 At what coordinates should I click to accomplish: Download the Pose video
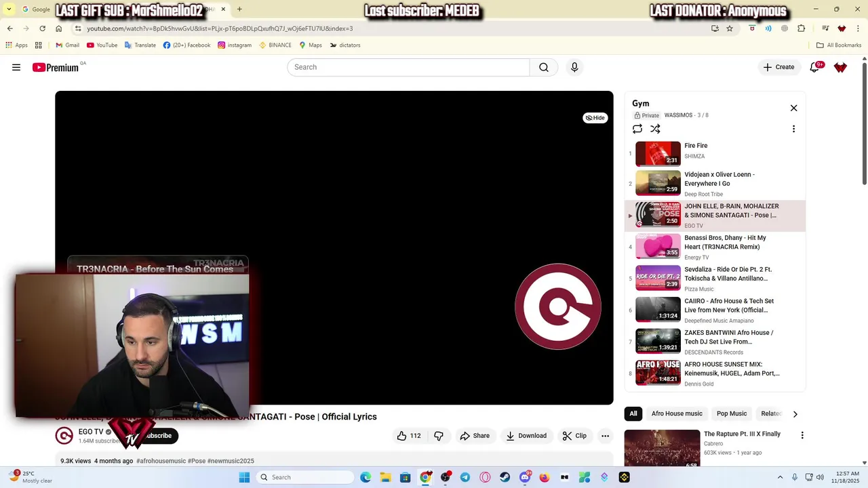coord(526,436)
